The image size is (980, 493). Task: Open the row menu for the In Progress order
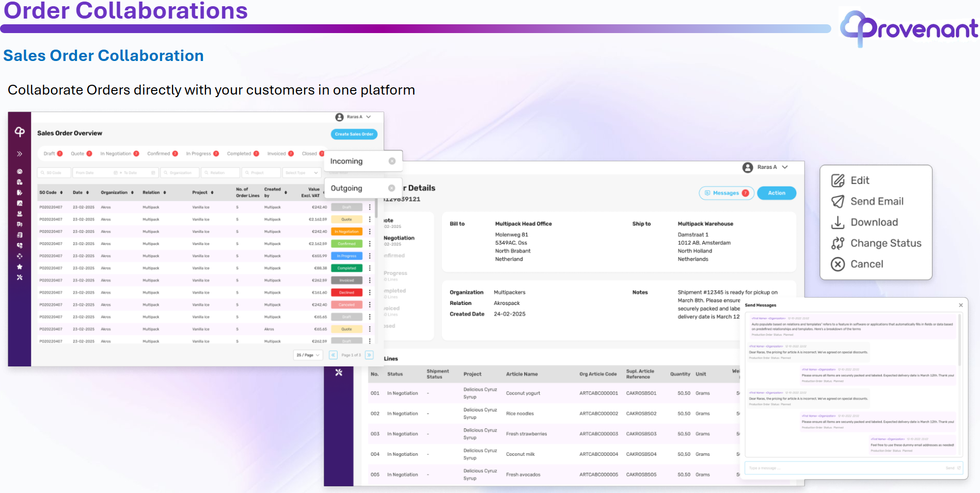click(370, 256)
